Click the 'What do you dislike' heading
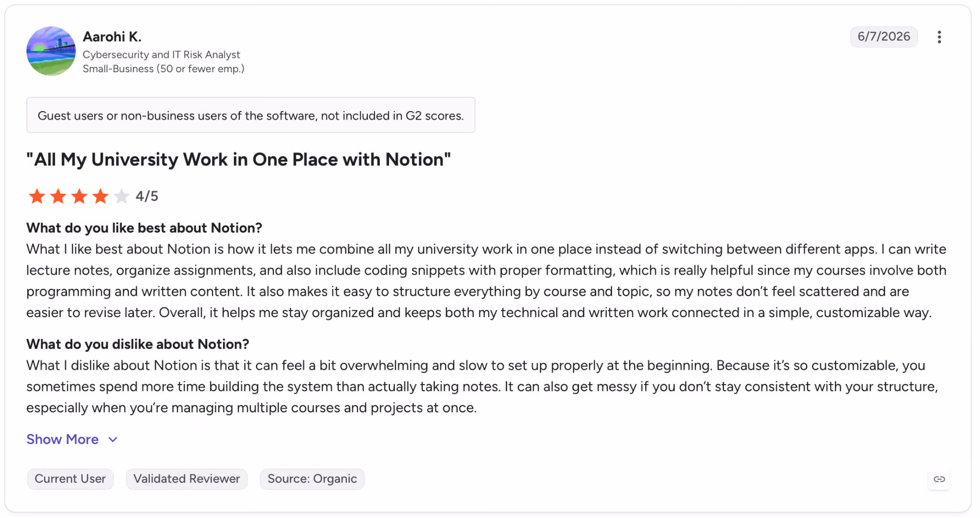 coord(138,344)
